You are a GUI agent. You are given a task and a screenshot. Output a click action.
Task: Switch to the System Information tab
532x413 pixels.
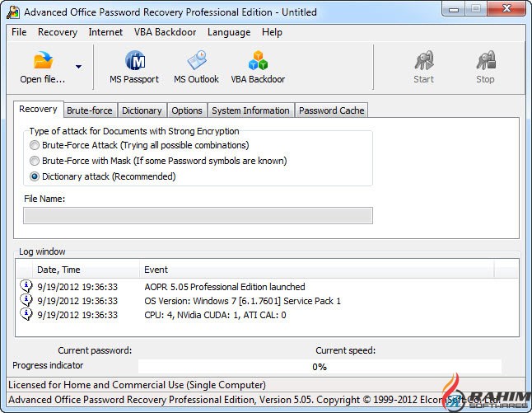pyautogui.click(x=250, y=110)
